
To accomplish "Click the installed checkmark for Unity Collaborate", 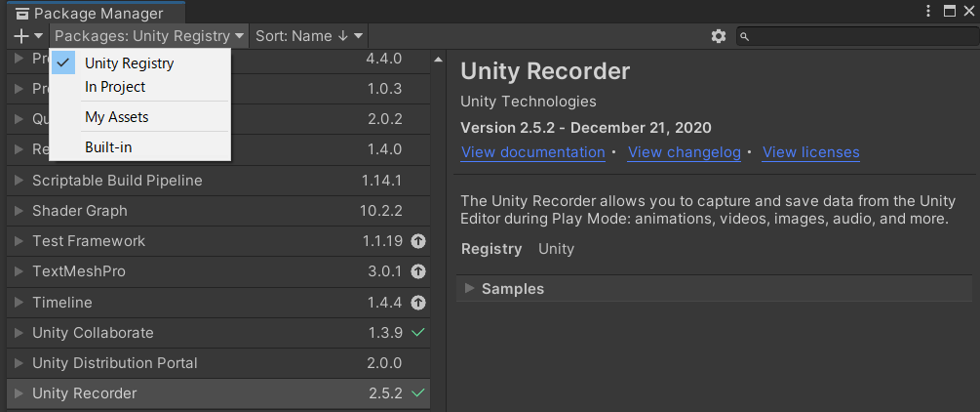I will pos(418,333).
